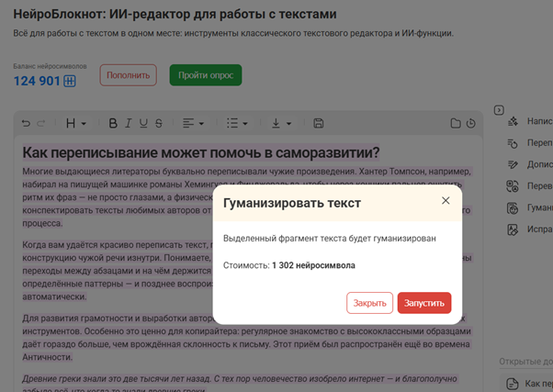Select the Continue writing AI tool icon

[513, 164]
